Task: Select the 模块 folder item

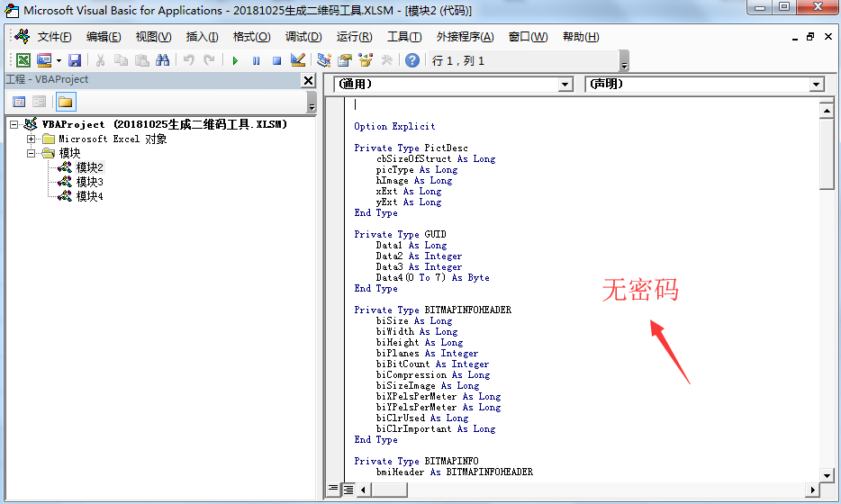Action: 69,153
